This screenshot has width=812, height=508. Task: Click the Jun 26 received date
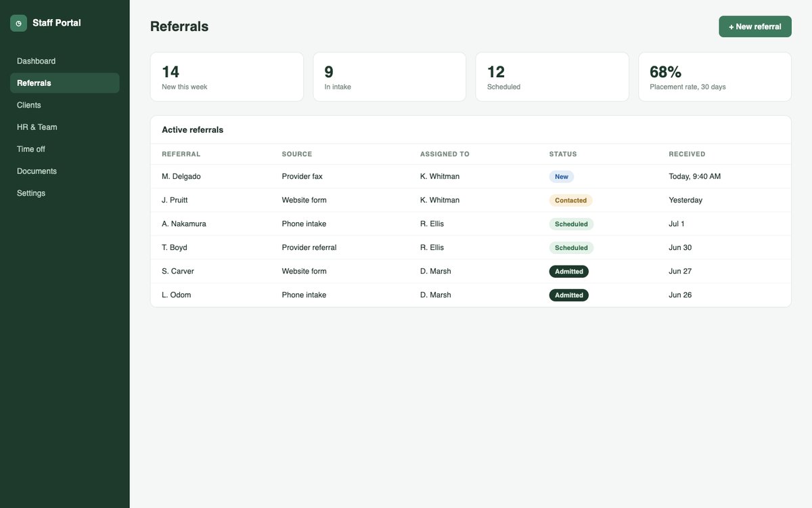681,295
